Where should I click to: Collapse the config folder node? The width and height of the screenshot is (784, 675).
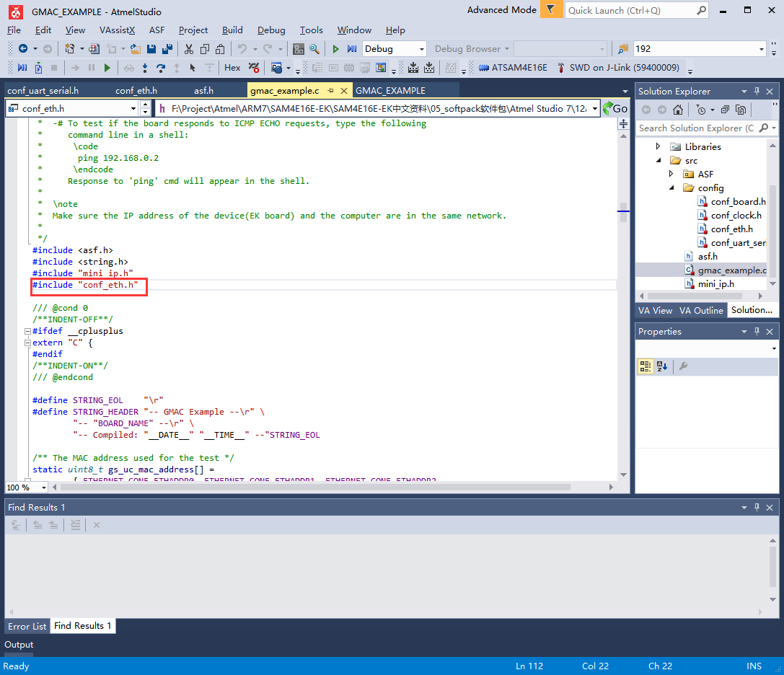point(671,187)
